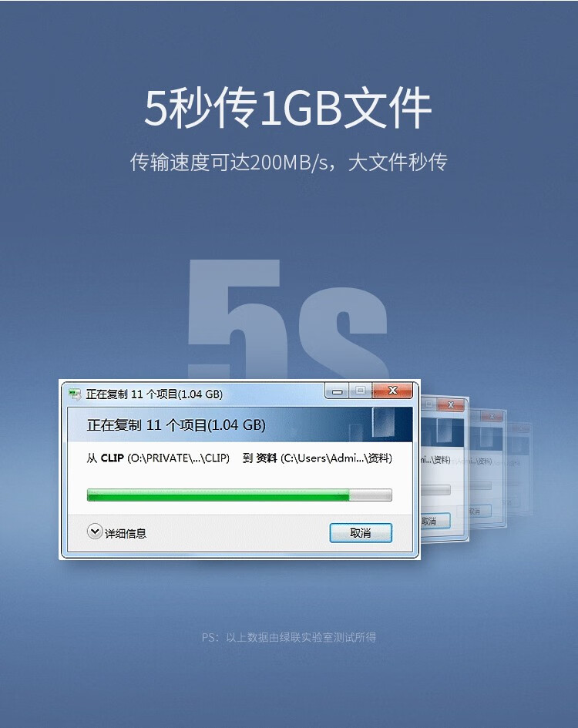Cancel copying with the 取消 button

(x=361, y=533)
